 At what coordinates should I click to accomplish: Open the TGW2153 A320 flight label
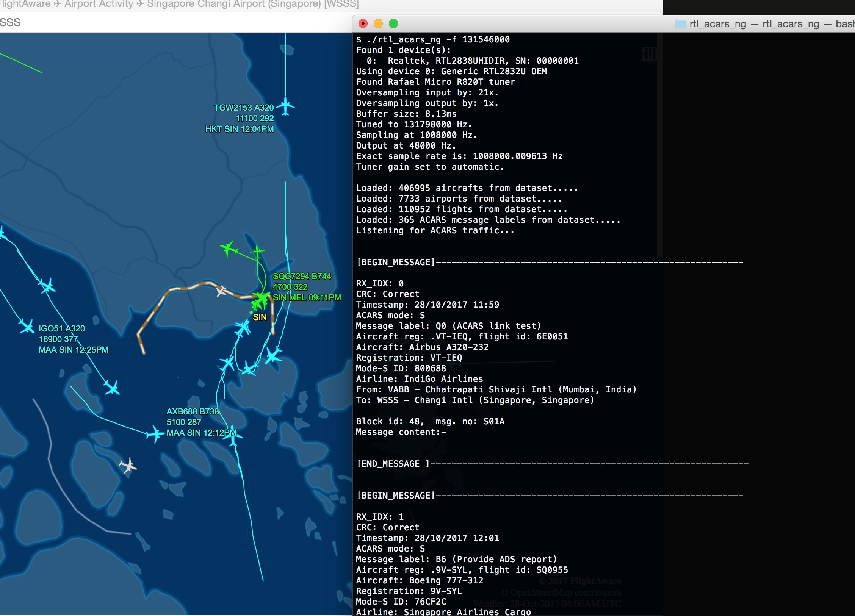click(240, 118)
